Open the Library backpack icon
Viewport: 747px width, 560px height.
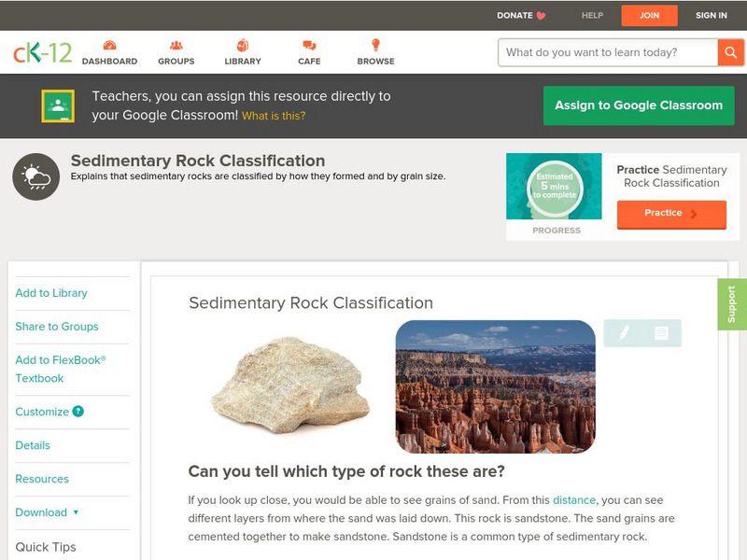242,44
